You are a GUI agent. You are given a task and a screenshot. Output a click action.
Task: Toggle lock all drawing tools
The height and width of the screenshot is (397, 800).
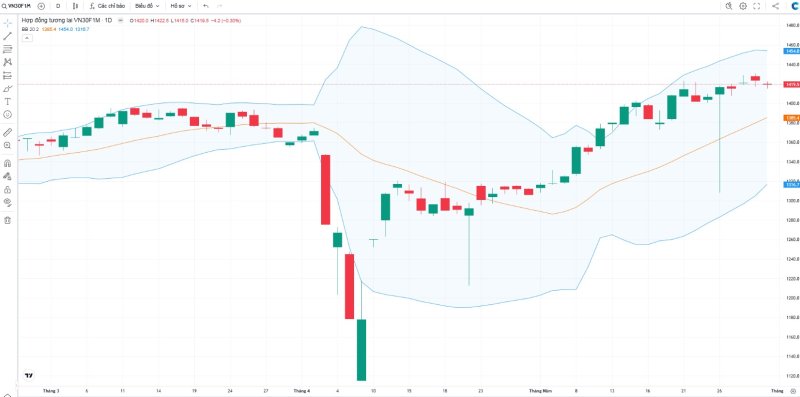tap(8, 190)
